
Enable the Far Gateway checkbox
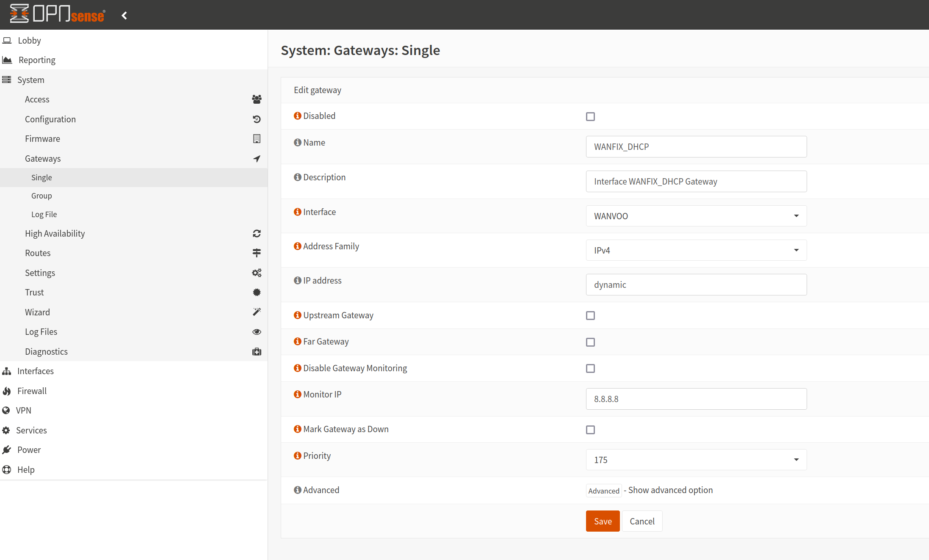[x=590, y=342]
